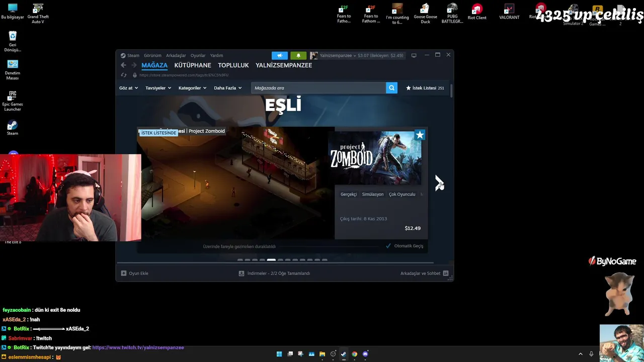
Task: Open the Steam announcements megaphone icon
Action: pos(280,55)
